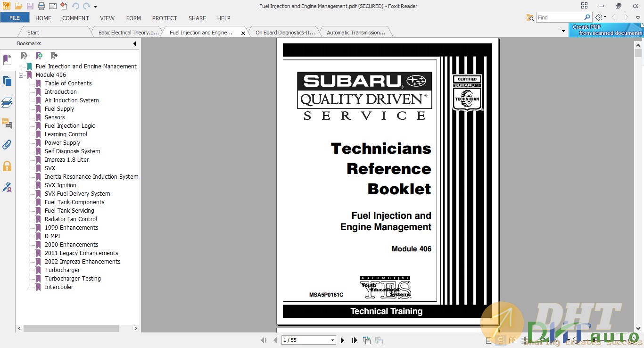Screen dimensions: 644x348
Task: Switch to the HELP ribbon tab
Action: coord(223,18)
